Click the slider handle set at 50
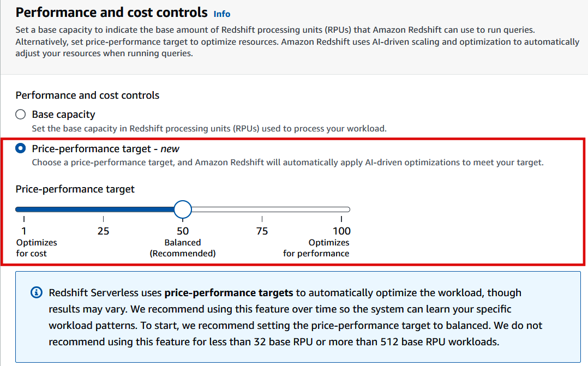This screenshot has width=588, height=366. [x=183, y=209]
